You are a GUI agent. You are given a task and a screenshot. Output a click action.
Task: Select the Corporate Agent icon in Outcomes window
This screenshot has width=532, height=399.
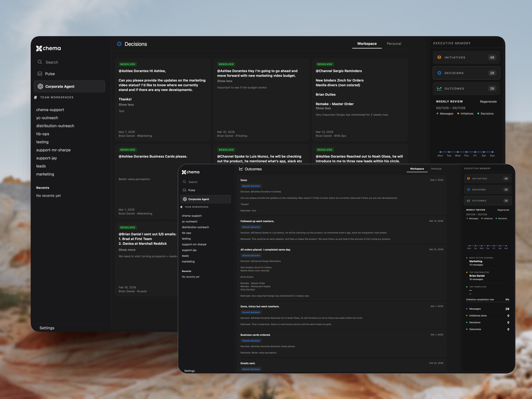pyautogui.click(x=185, y=199)
